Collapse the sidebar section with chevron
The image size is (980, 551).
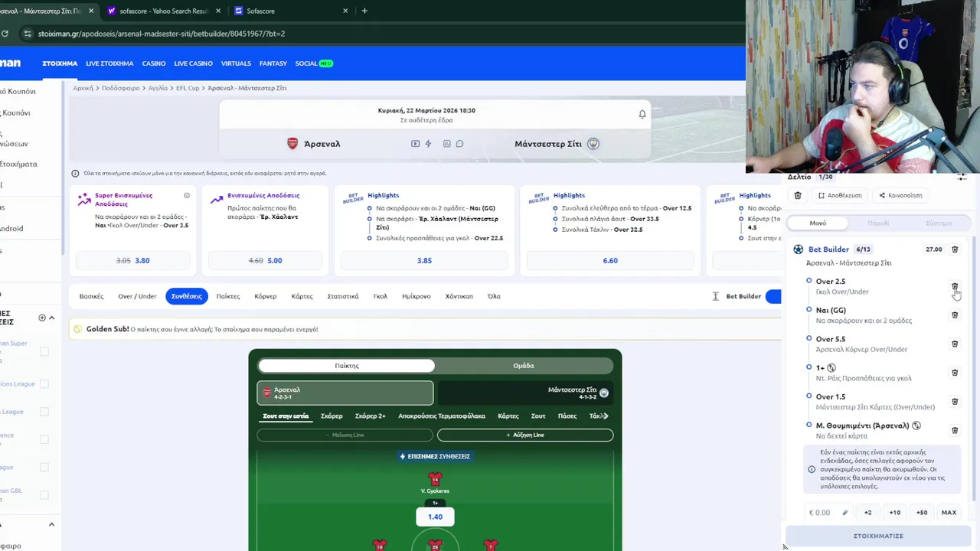point(51,318)
